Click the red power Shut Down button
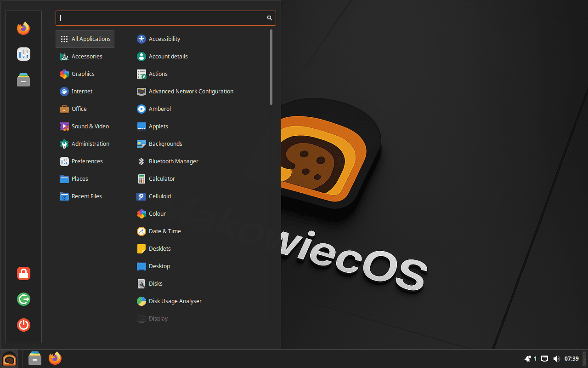Viewport: 588px width, 368px height. 23,325
